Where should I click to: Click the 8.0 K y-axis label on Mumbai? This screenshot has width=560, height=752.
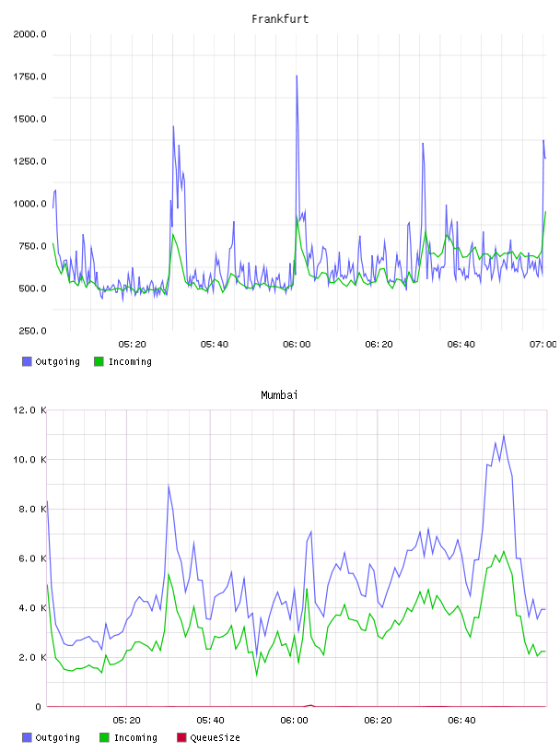pyautogui.click(x=32, y=509)
